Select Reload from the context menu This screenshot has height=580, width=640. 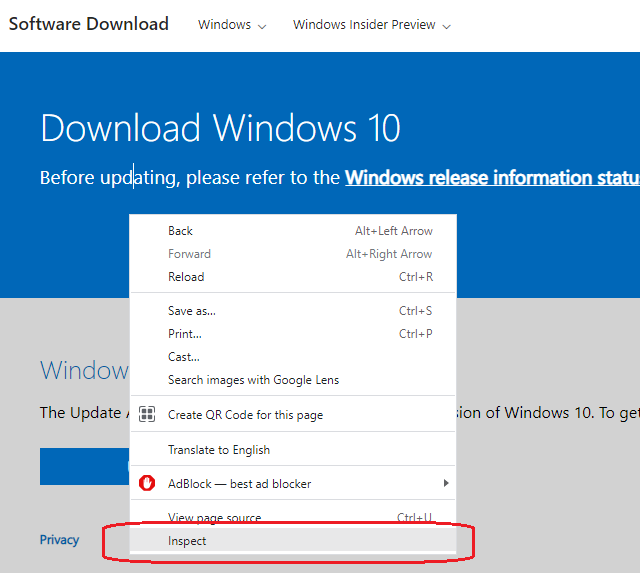(x=293, y=277)
